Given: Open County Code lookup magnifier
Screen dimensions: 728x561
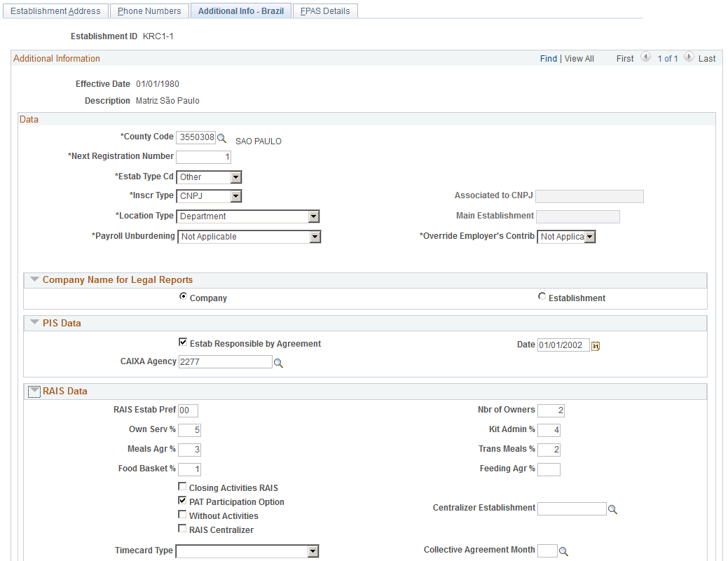Looking at the screenshot, I should [222, 138].
